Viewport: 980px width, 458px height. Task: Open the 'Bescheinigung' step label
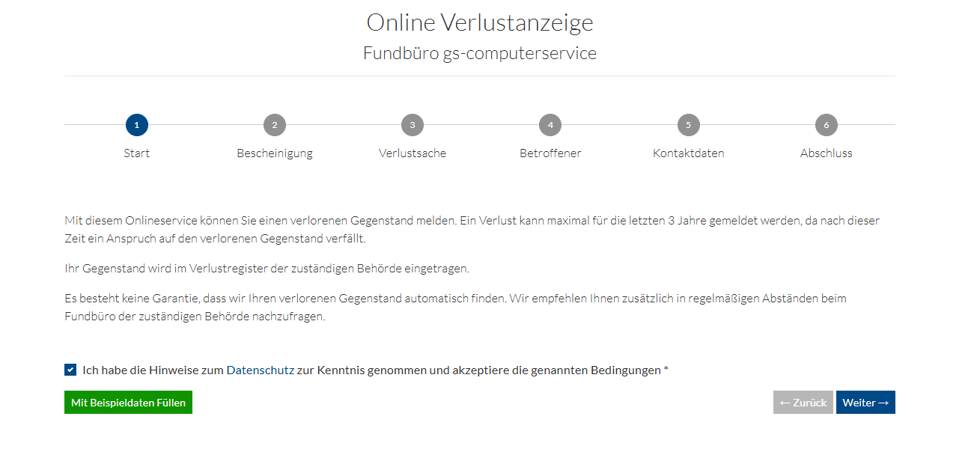click(275, 153)
